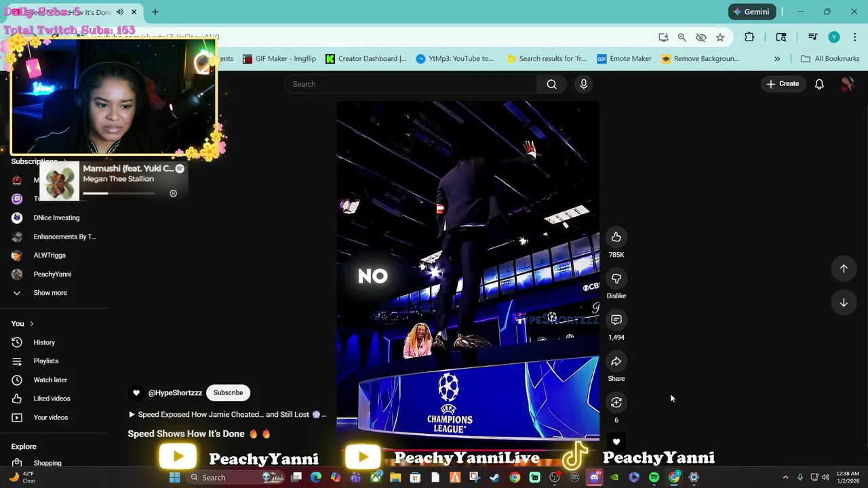The image size is (868, 488).
Task: Open Watch later in the sidebar
Action: tap(50, 380)
